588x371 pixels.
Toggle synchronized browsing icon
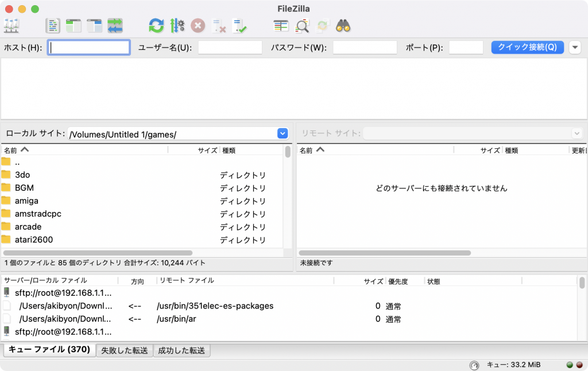click(x=323, y=26)
